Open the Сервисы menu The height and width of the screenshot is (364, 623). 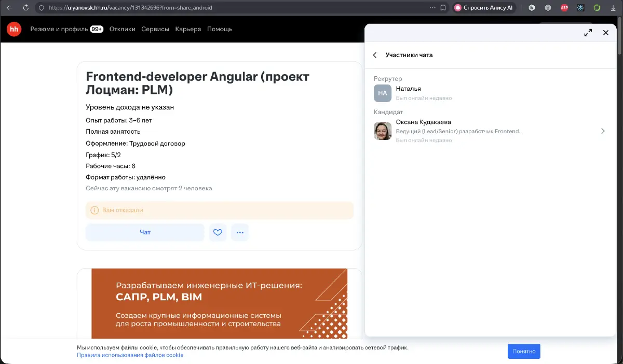[155, 29]
